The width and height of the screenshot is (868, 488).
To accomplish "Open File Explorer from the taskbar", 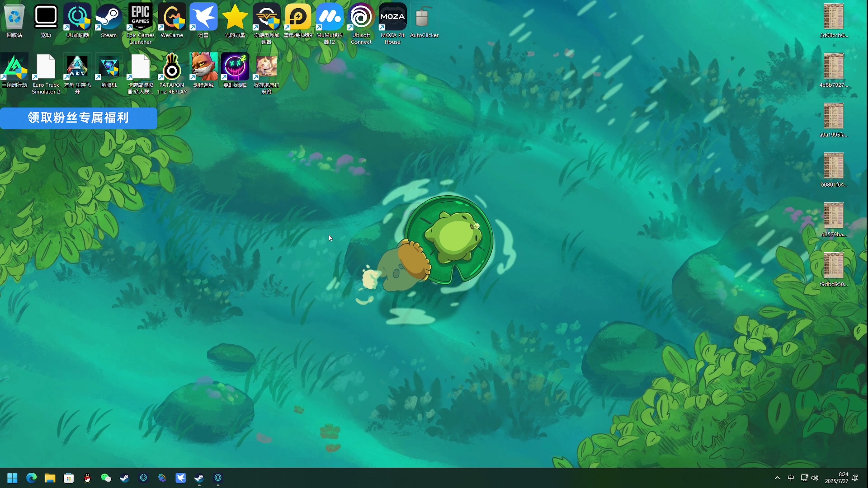I will pos(50,478).
